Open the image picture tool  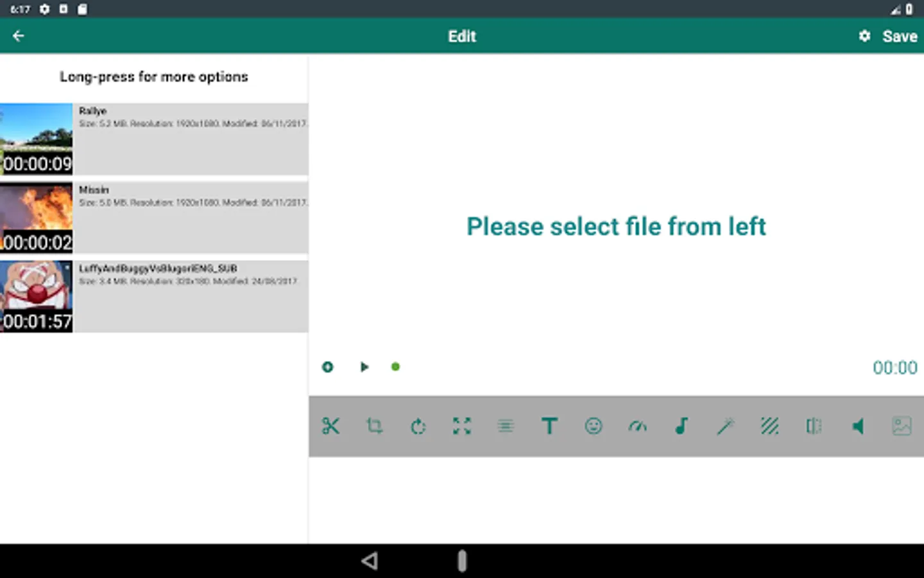pos(902,426)
